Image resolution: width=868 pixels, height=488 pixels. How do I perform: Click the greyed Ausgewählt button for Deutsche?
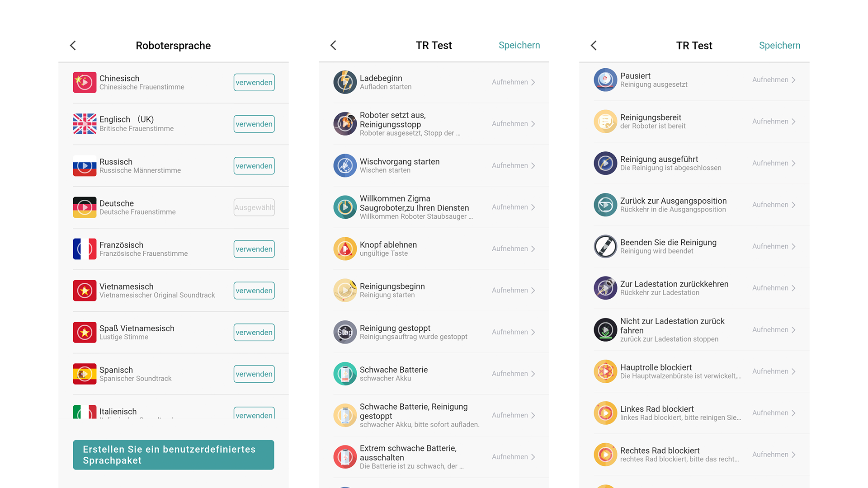coord(254,207)
